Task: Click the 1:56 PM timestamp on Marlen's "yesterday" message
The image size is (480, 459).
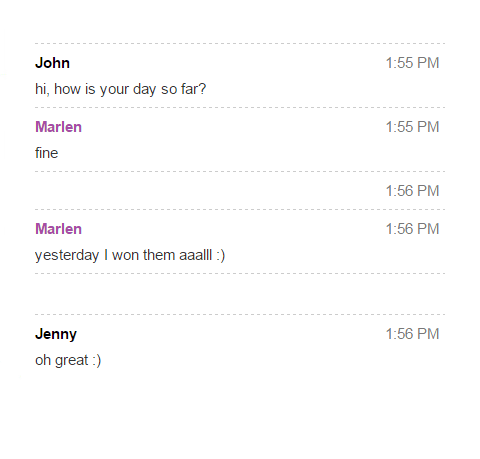Action: 412,229
